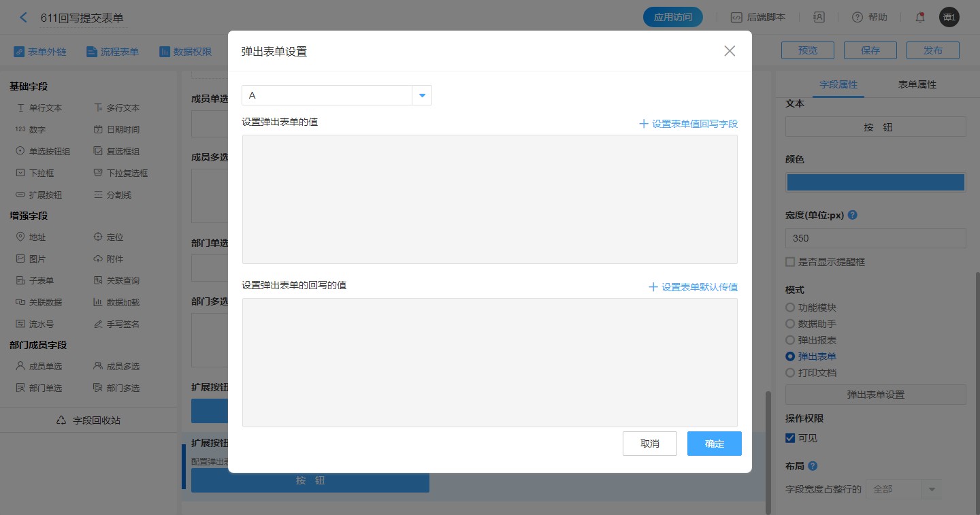Click the 后端脚本 code icon

(736, 18)
